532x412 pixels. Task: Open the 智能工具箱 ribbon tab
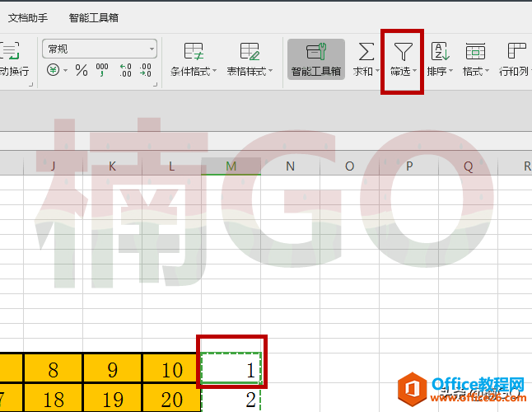[x=94, y=17]
